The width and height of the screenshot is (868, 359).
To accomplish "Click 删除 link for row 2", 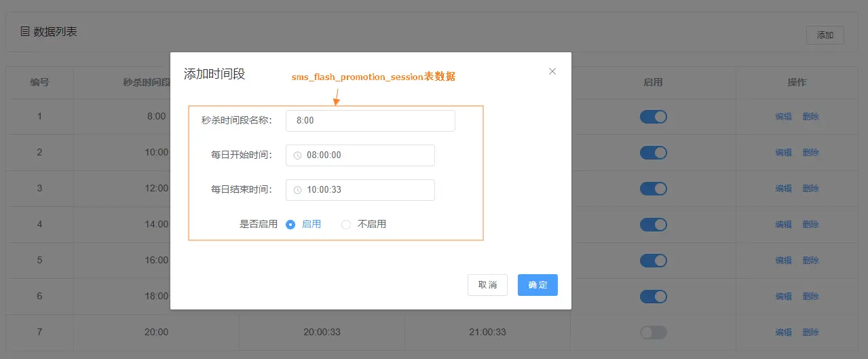I will (x=811, y=153).
